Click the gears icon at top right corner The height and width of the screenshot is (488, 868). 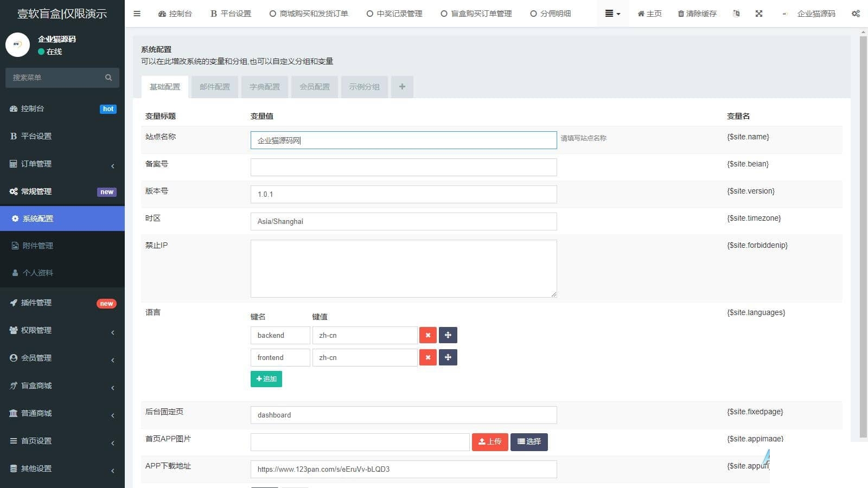pyautogui.click(x=856, y=14)
